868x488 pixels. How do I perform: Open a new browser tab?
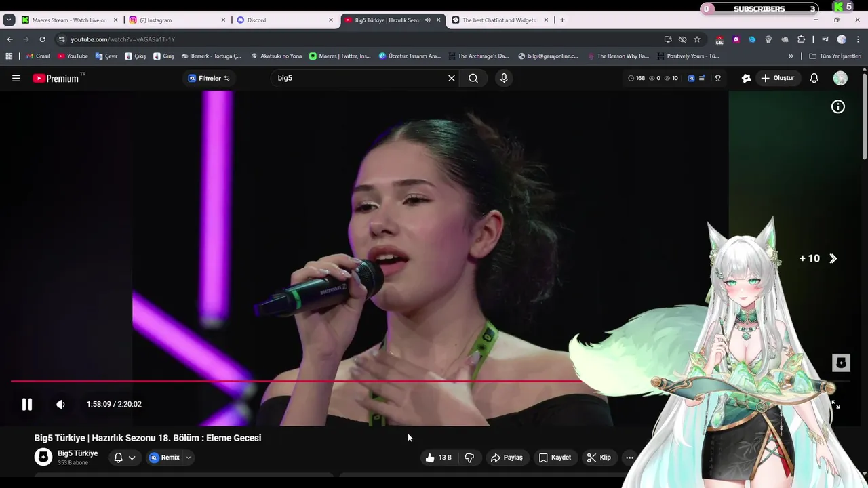tap(562, 20)
